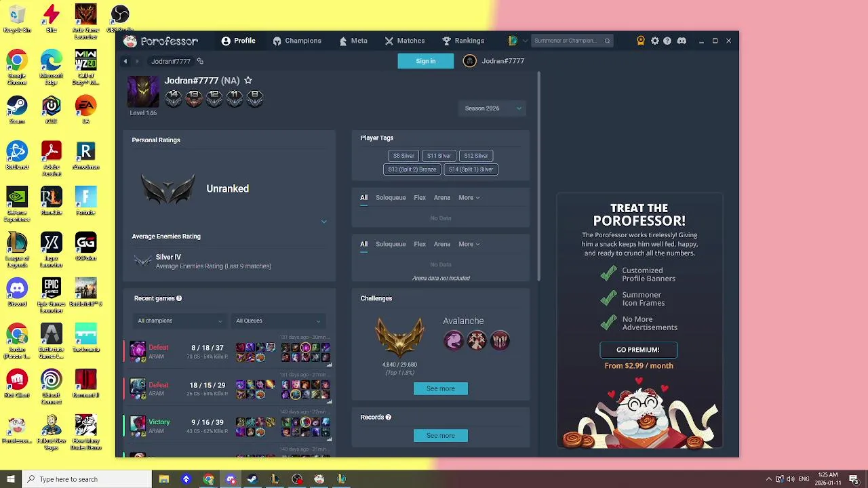This screenshot has width=868, height=488.
Task: Click the Sign in button
Action: click(426, 61)
